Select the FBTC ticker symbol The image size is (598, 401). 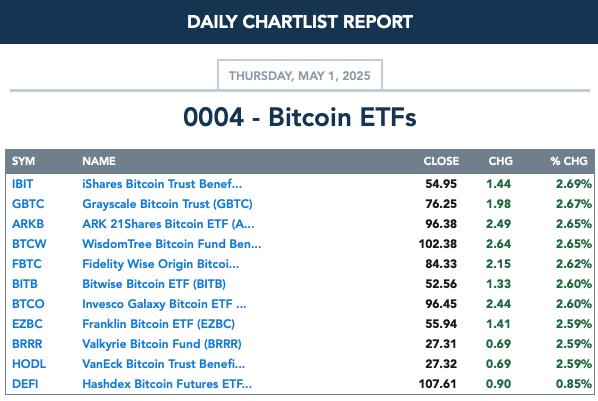27,264
